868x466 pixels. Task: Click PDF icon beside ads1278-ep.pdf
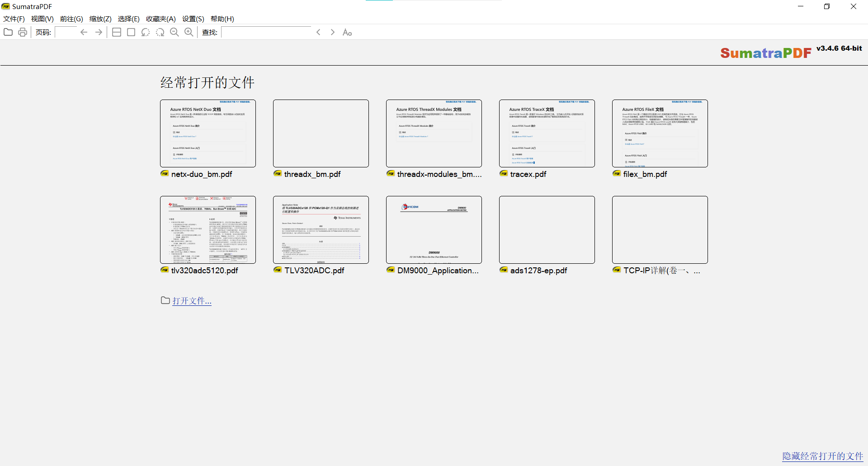(504, 270)
